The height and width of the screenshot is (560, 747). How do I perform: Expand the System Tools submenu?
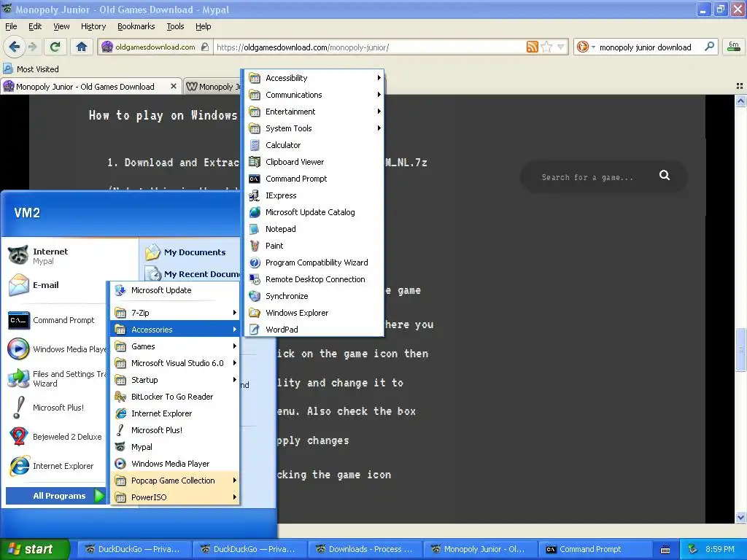click(314, 128)
